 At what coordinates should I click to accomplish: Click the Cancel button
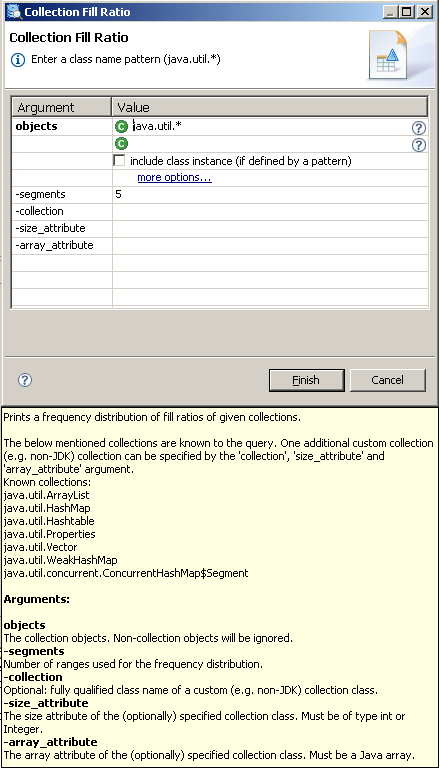click(388, 380)
